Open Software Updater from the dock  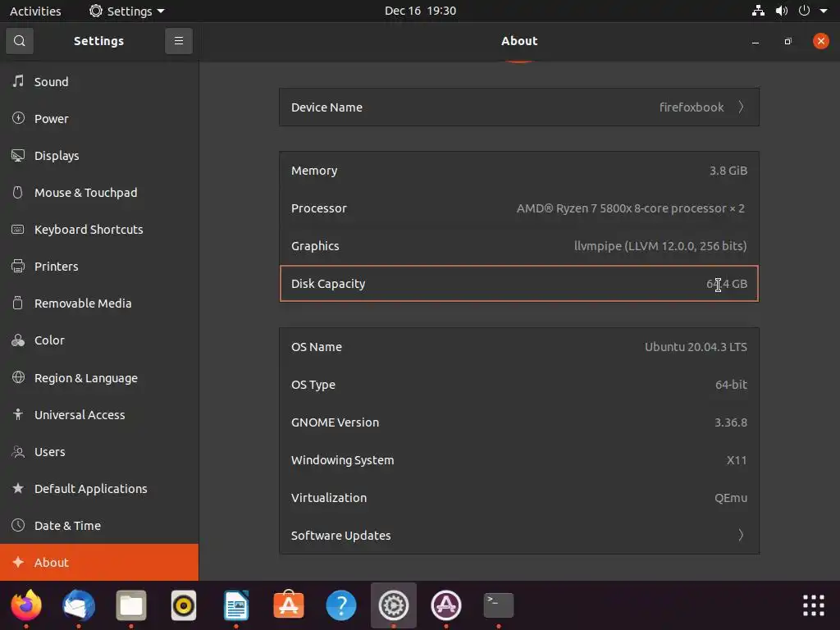(x=446, y=605)
